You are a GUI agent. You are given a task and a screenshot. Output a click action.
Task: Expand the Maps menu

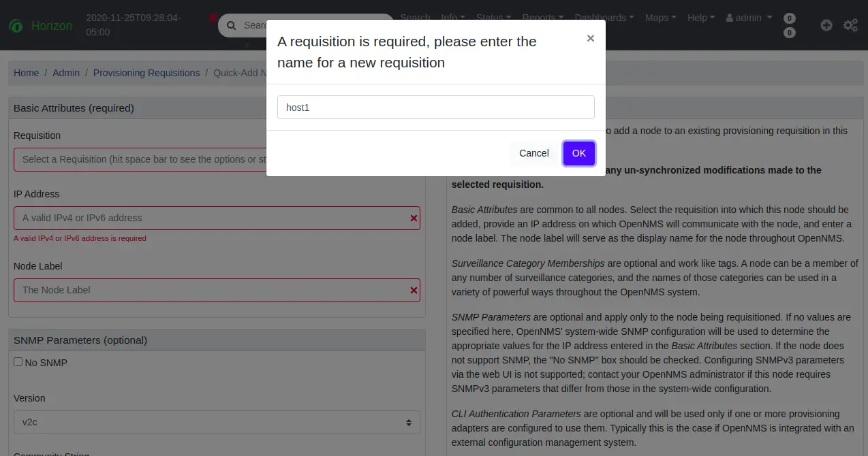(x=660, y=18)
